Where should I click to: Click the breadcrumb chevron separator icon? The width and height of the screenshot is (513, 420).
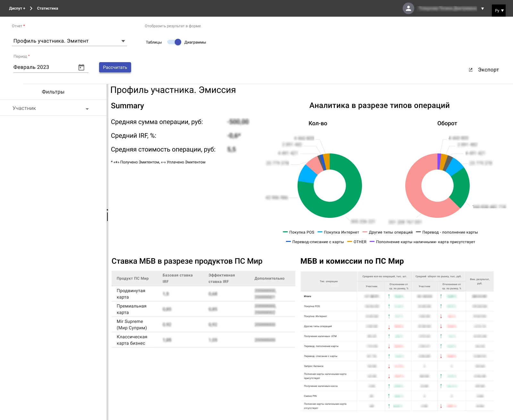click(31, 8)
